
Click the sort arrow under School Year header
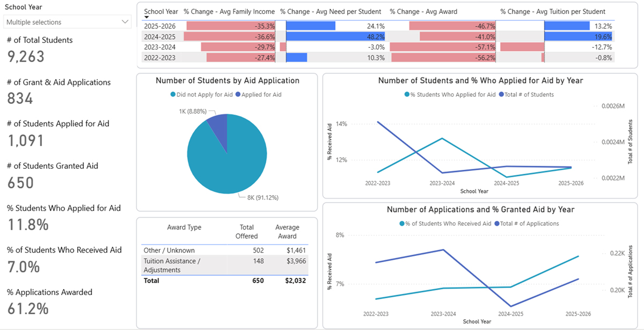click(x=147, y=18)
